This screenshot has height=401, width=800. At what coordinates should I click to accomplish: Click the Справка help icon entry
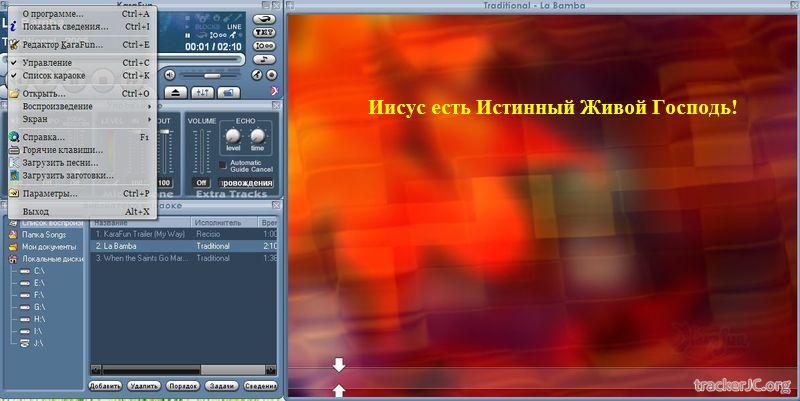click(x=43, y=137)
